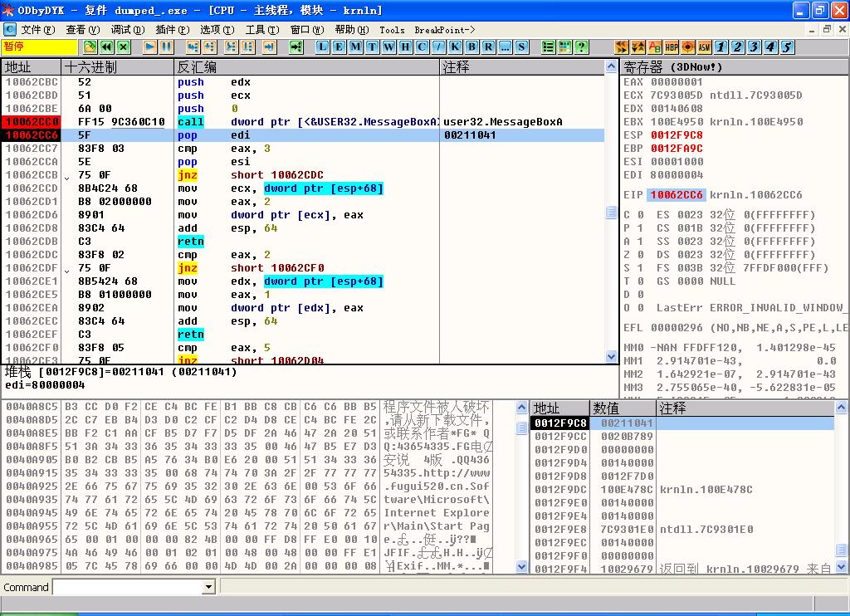Click the Run program play icon
This screenshot has width=850, height=616.
[150, 47]
